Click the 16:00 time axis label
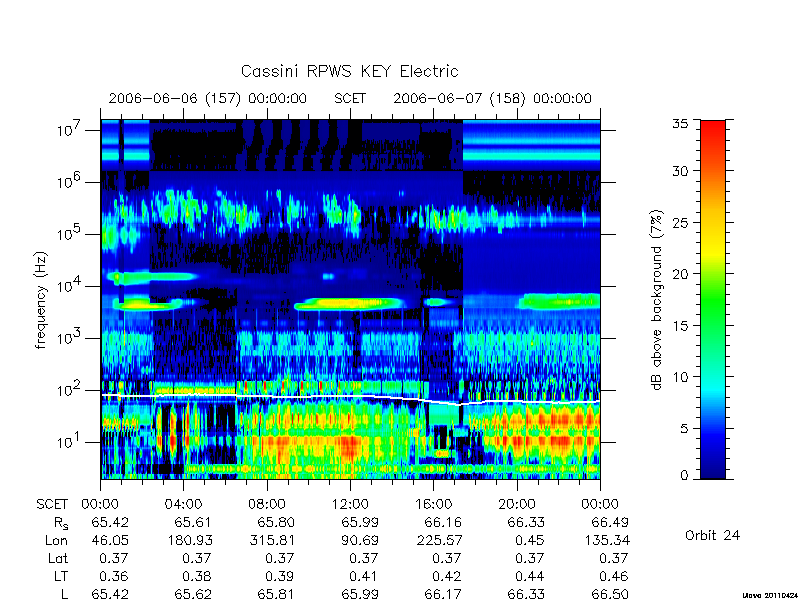This screenshot has height=600, width=800. pyautogui.click(x=433, y=504)
